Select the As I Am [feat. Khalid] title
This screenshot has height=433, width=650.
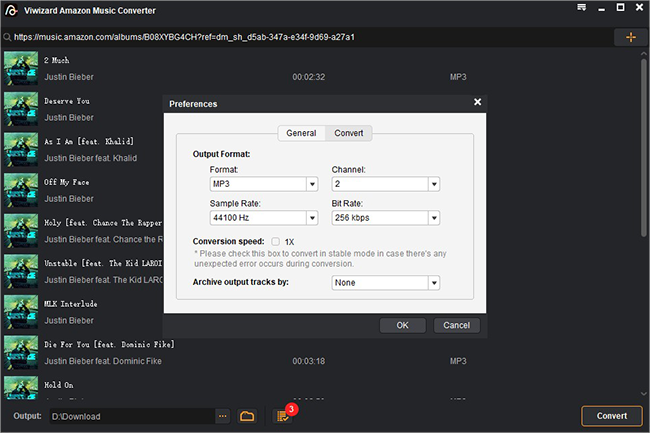click(x=89, y=142)
